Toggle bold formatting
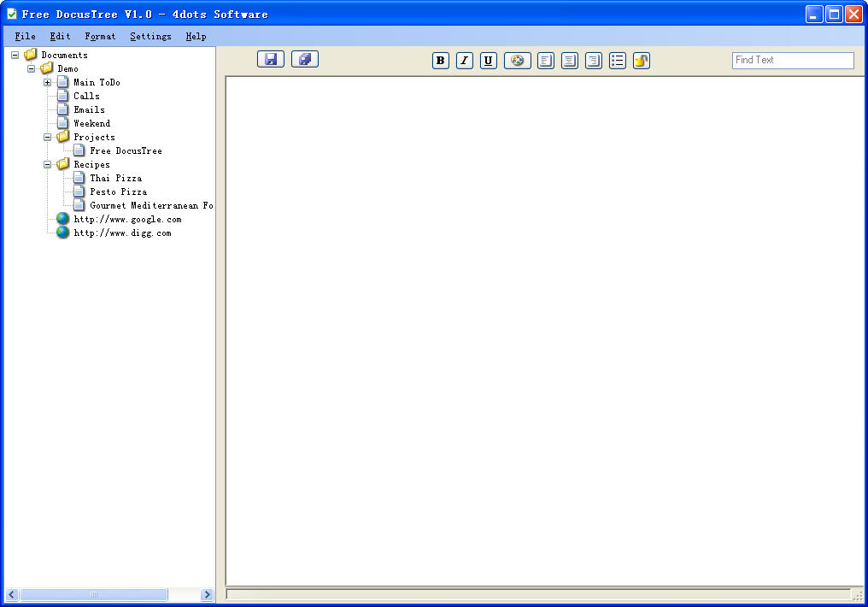The image size is (868, 607). tap(441, 61)
